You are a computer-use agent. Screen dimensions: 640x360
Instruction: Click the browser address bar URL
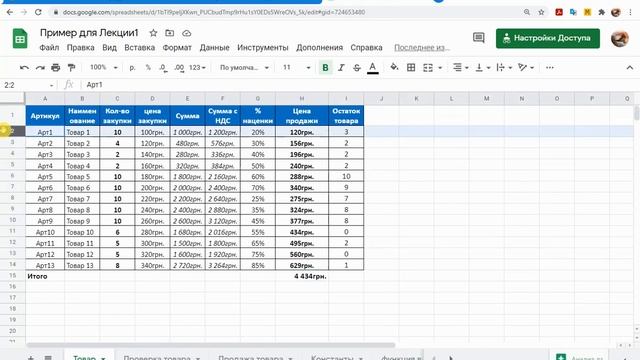point(214,12)
